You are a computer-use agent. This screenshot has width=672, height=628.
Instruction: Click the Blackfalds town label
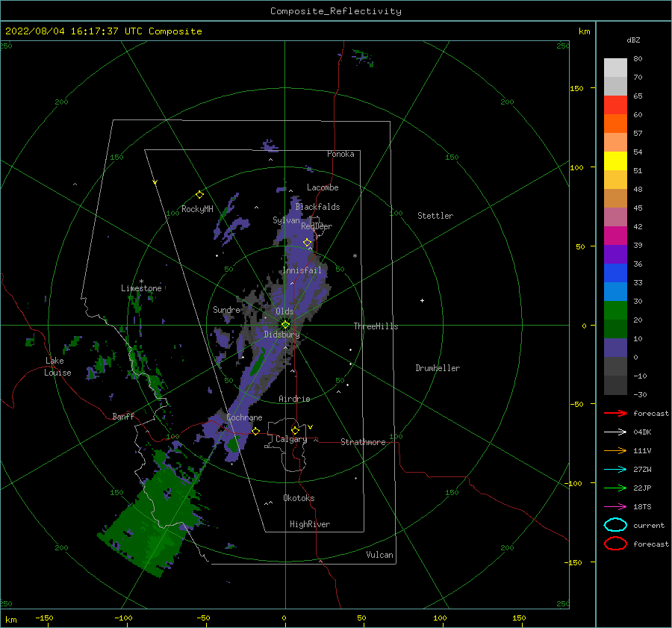pos(317,207)
